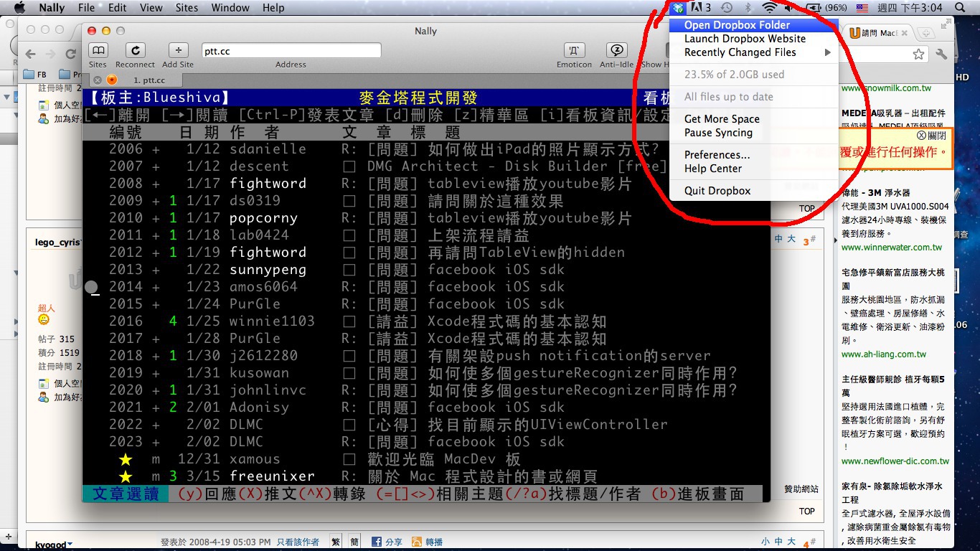
Task: Open Dropbox Preferences...
Action: click(x=753, y=155)
